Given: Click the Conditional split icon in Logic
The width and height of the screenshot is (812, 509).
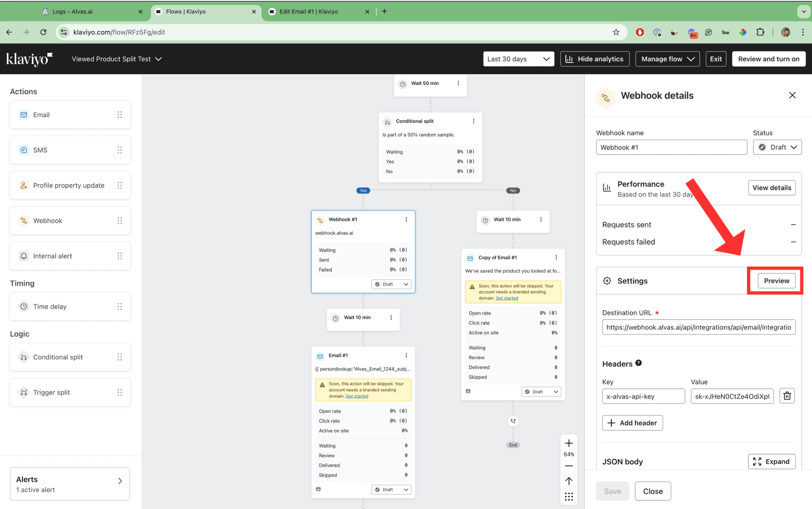Looking at the screenshot, I should tap(24, 357).
